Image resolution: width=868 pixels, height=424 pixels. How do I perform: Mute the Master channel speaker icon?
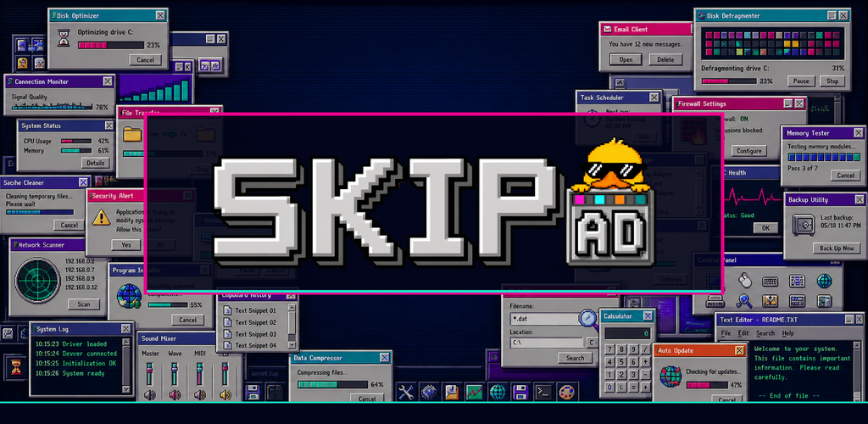point(149,395)
